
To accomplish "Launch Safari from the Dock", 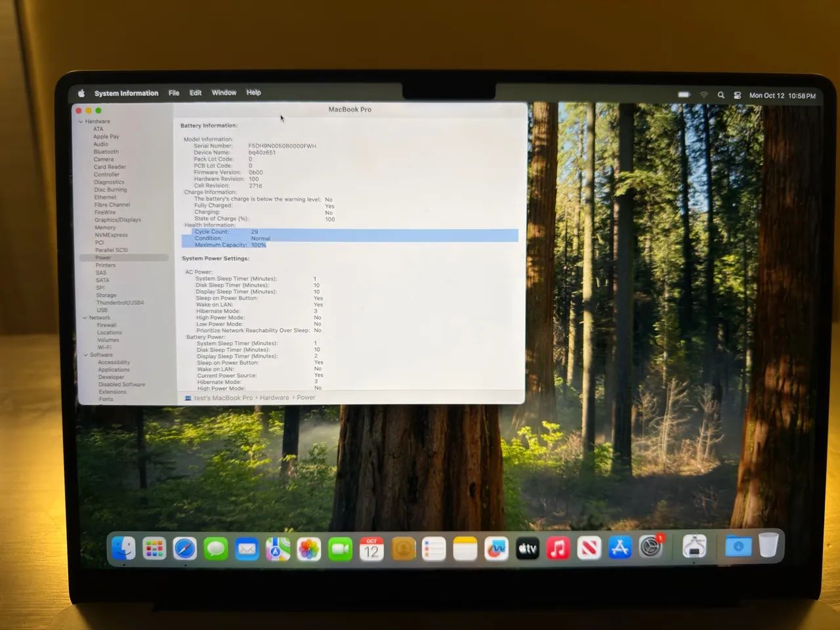I will pyautogui.click(x=185, y=549).
